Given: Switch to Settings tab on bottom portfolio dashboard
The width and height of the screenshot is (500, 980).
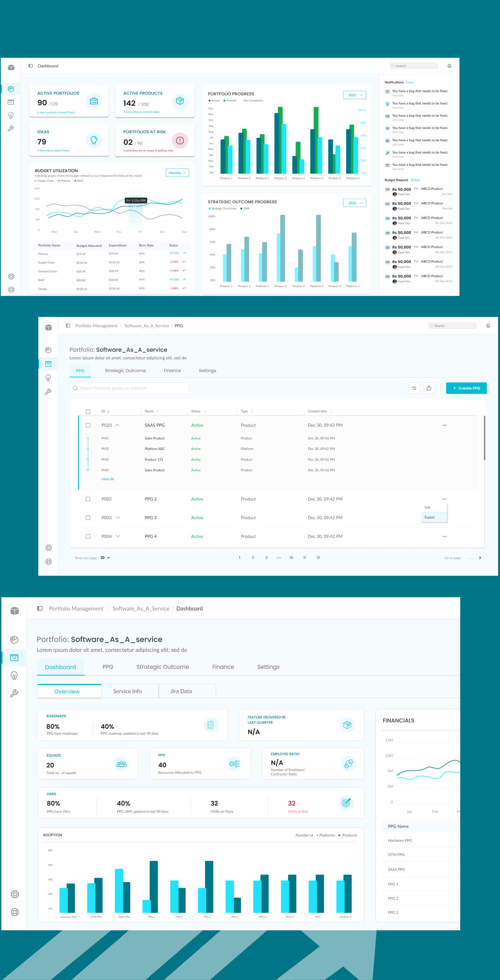Looking at the screenshot, I should (x=268, y=667).
